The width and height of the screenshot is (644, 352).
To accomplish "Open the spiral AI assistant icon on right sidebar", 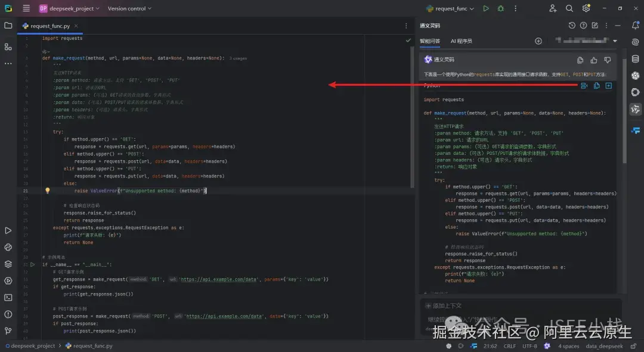I will [636, 42].
